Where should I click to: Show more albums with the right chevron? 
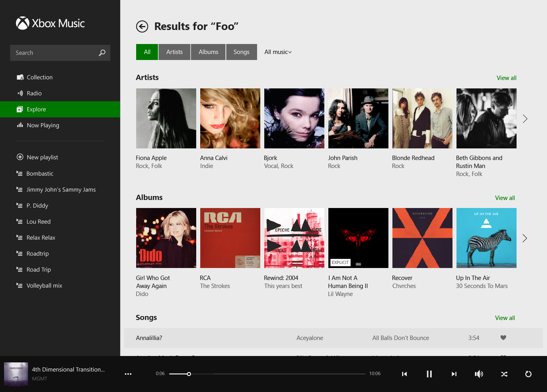pos(525,238)
